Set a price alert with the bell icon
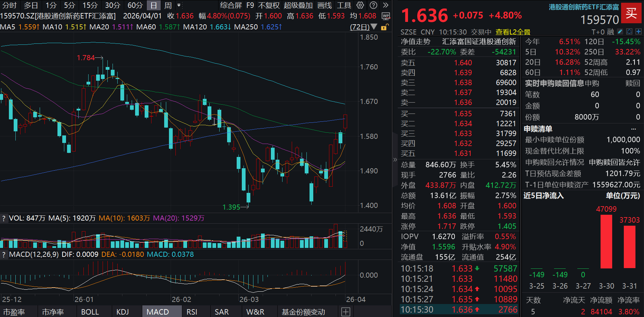This screenshot has width=644, height=317. (x=630, y=31)
